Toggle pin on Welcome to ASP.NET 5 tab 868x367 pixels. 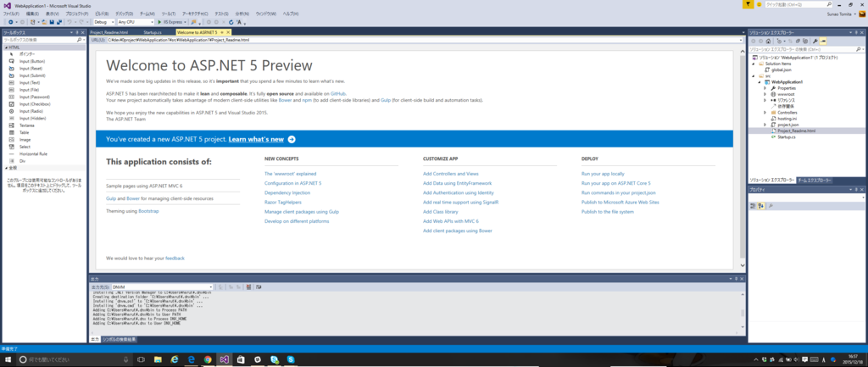pos(221,33)
